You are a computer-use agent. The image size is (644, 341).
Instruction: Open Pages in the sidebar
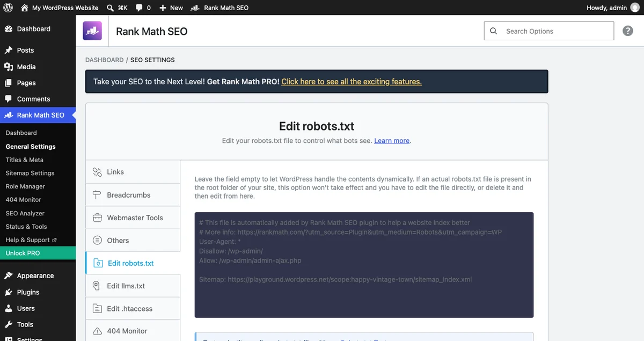click(x=38, y=83)
